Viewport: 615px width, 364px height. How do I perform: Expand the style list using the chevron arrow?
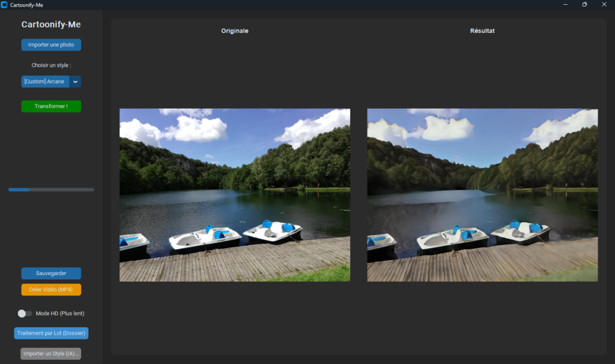point(76,81)
